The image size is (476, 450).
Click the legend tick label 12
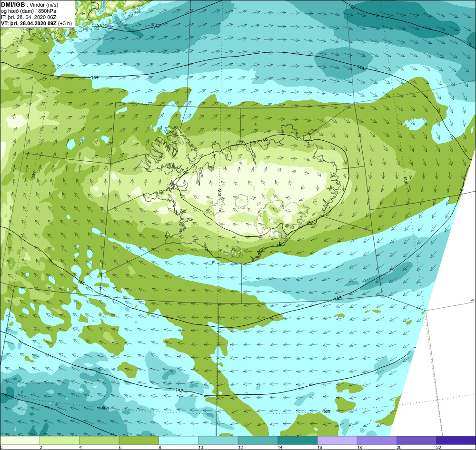(240, 447)
